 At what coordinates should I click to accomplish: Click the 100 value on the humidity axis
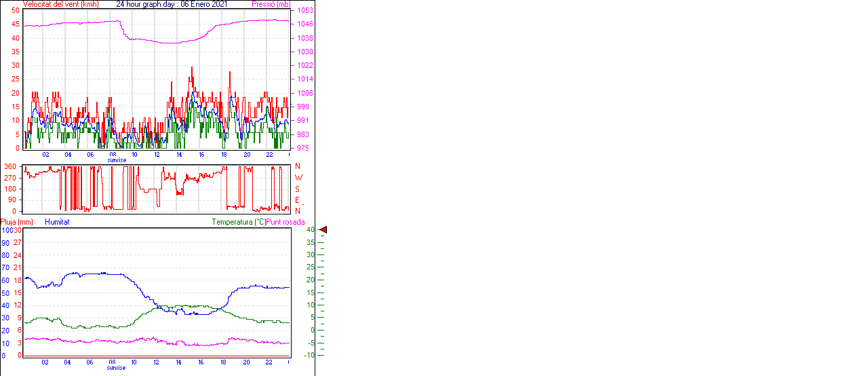coord(7,230)
